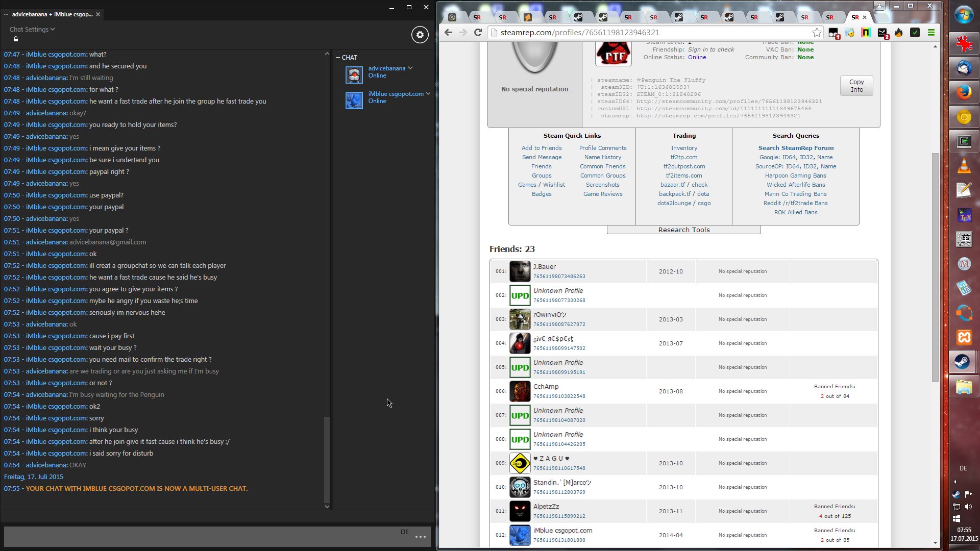Image resolution: width=980 pixels, height=551 pixels.
Task: Collapse the CHAT members list
Action: [x=338, y=58]
